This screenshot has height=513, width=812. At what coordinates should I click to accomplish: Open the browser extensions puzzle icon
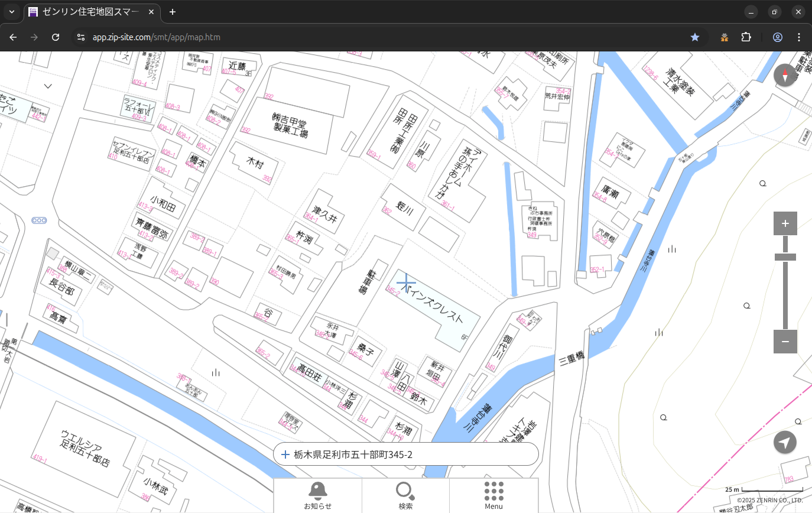[746, 37]
